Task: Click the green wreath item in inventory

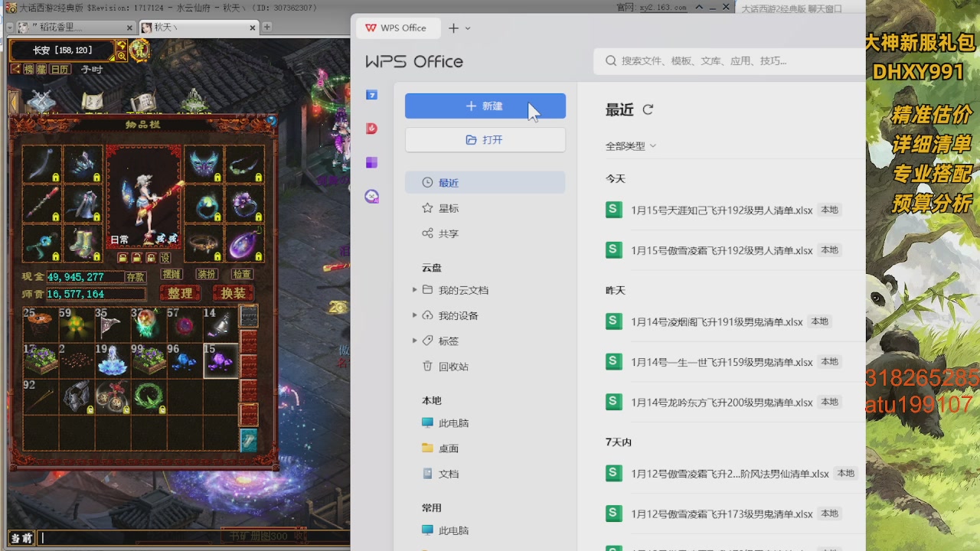Action: click(x=149, y=396)
